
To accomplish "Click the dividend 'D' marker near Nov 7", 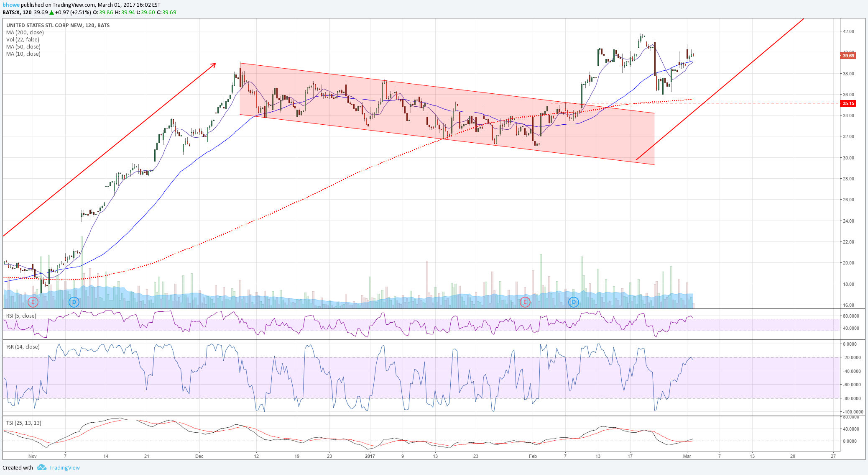I will 74,302.
